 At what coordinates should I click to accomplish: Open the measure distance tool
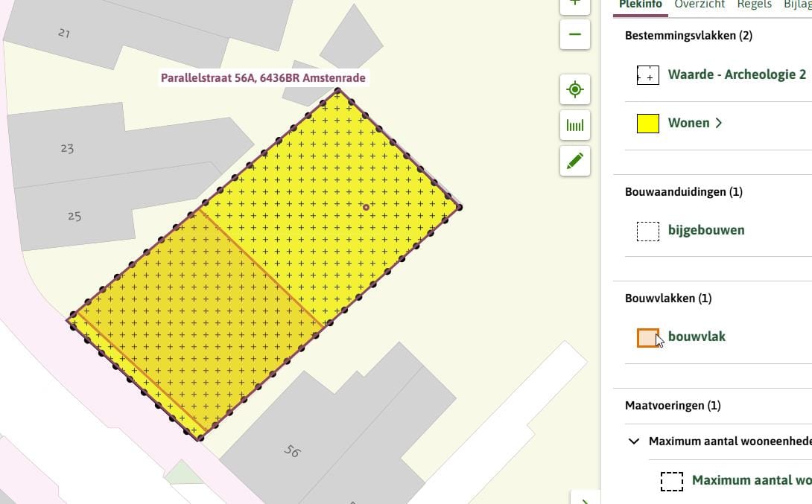[x=574, y=125]
